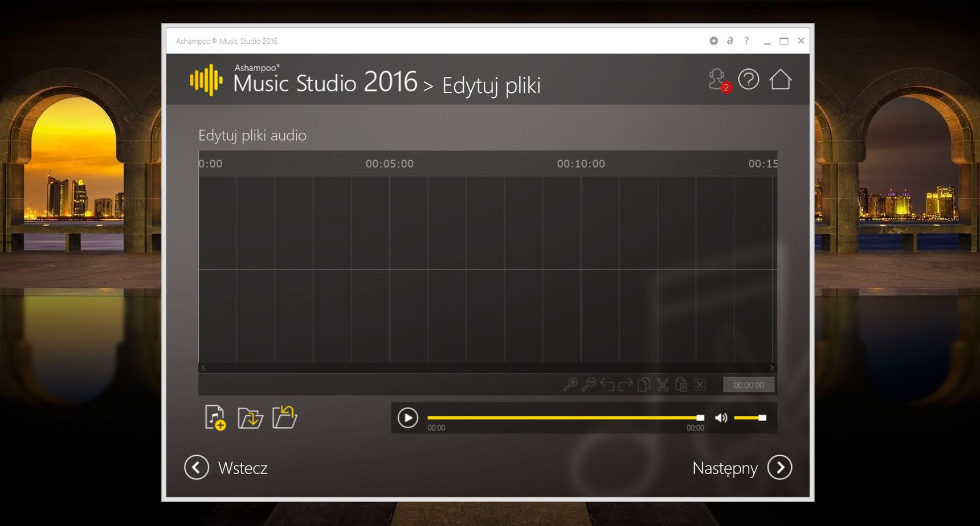Screen dimensions: 980x526
Task: Click the Ashampoo 'a' icon in title bar
Action: (x=730, y=40)
